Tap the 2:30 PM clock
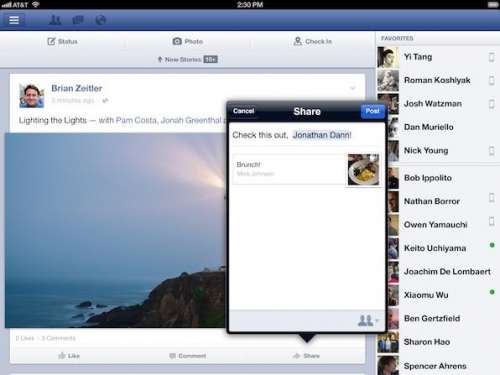The image size is (500, 375). click(x=250, y=4)
